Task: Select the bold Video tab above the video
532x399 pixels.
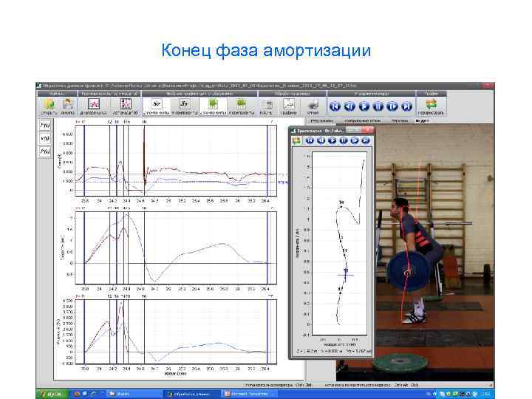Action: pos(422,120)
